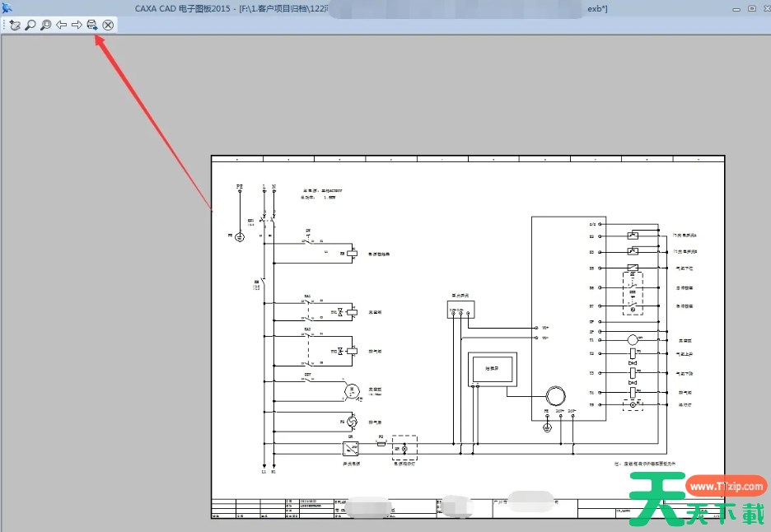This screenshot has width=771, height=532.
Task: Activate the zoom window magnifier icon
Action: tap(46, 25)
